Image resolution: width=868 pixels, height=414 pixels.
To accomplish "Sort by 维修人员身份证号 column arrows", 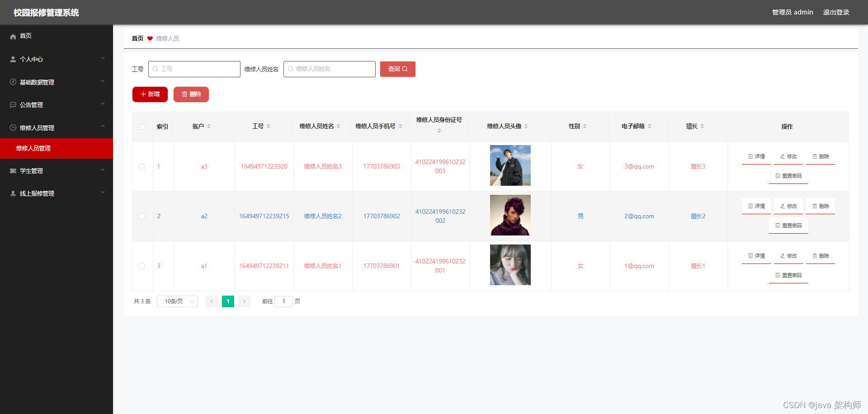I will tap(439, 131).
